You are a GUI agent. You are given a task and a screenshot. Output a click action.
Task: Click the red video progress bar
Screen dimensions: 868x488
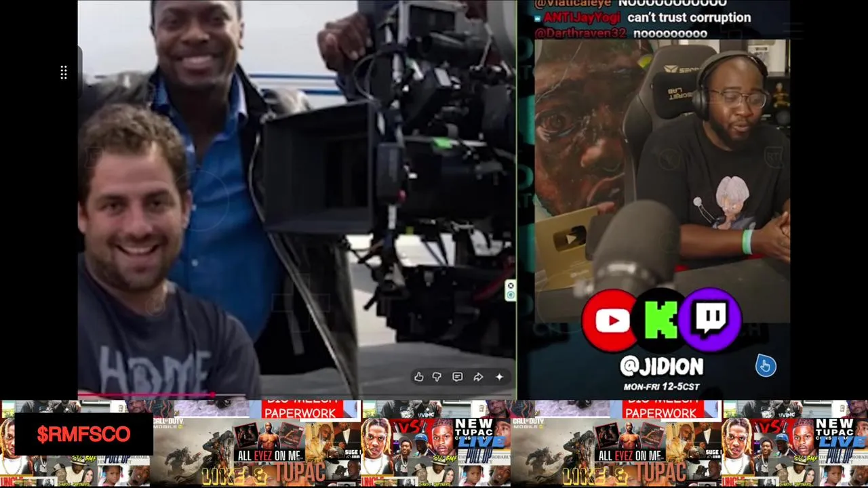click(x=146, y=394)
